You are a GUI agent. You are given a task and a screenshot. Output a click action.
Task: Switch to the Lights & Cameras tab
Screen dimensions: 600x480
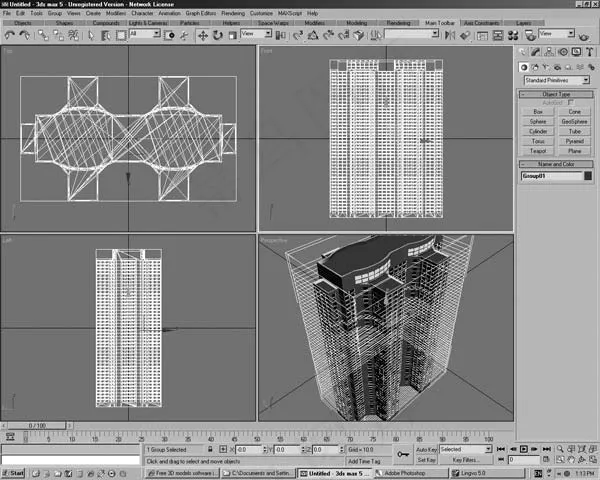[147, 22]
